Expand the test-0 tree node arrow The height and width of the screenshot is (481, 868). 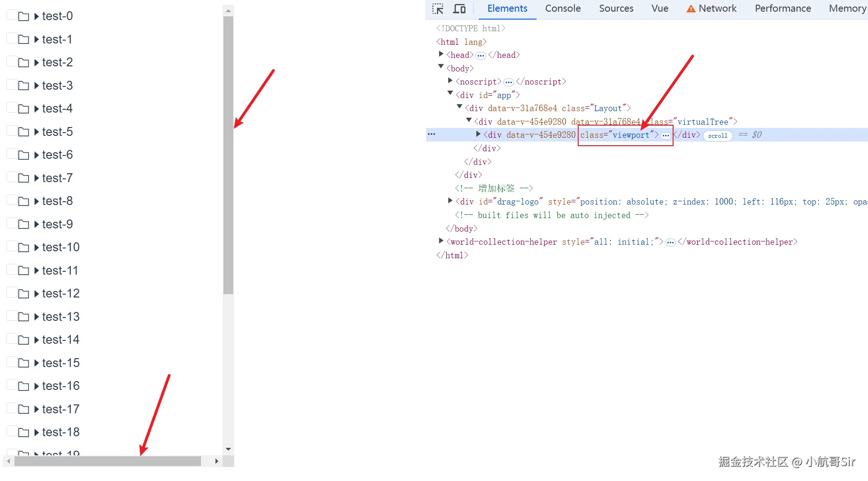(36, 16)
